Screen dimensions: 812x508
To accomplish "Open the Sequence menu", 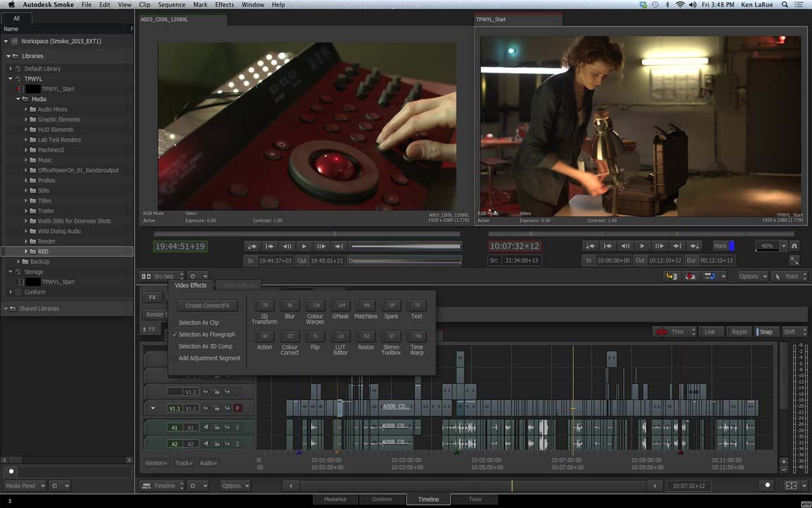I will click(x=171, y=5).
